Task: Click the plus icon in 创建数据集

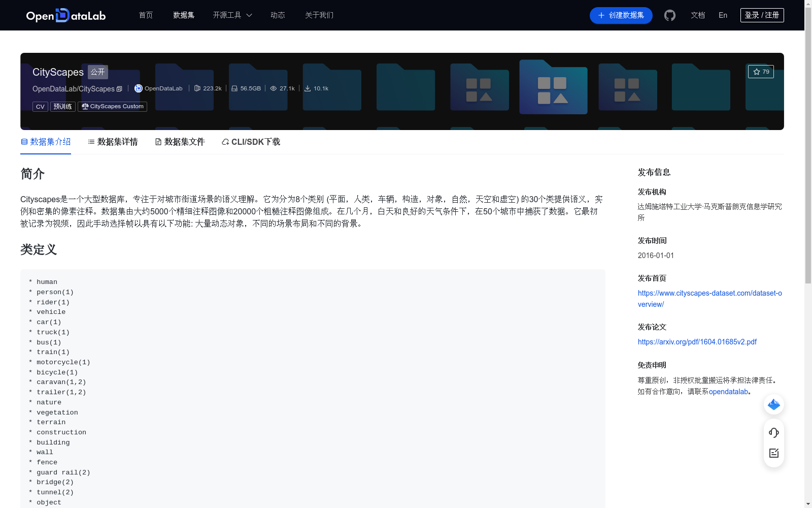Action: [601, 15]
